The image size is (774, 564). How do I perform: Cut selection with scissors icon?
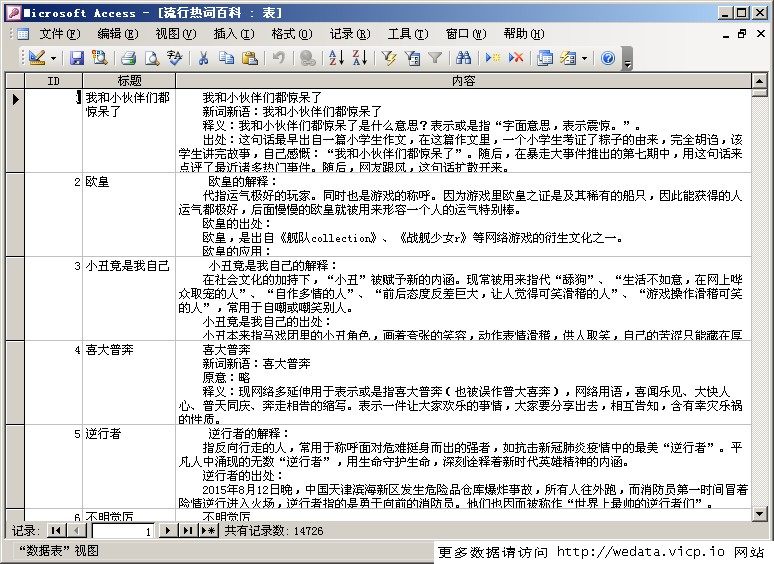203,58
